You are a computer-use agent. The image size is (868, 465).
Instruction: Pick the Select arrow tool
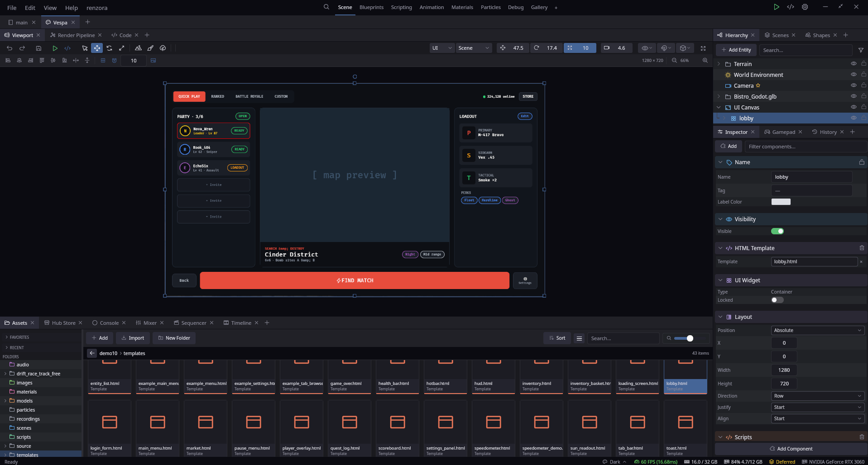85,48
